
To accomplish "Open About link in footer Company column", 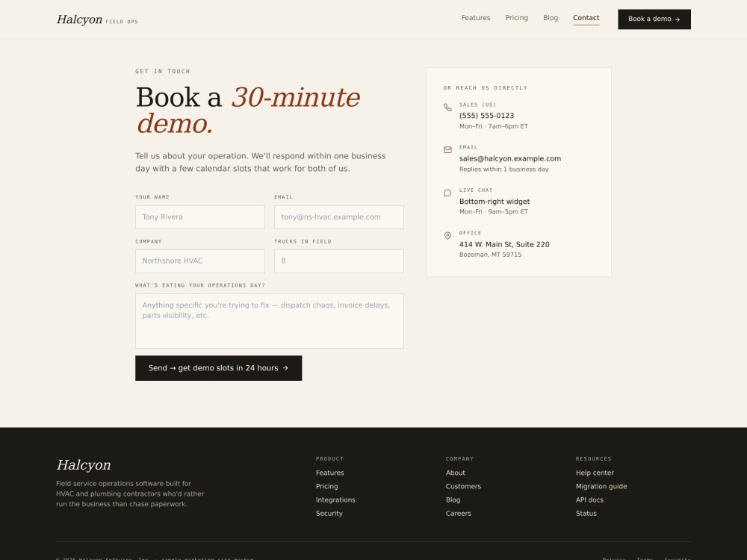I will click(x=456, y=473).
